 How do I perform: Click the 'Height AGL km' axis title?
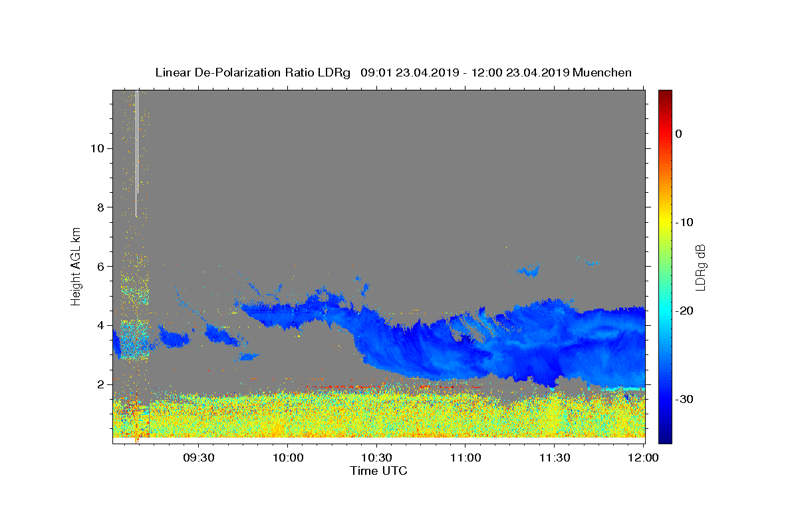[x=76, y=265]
